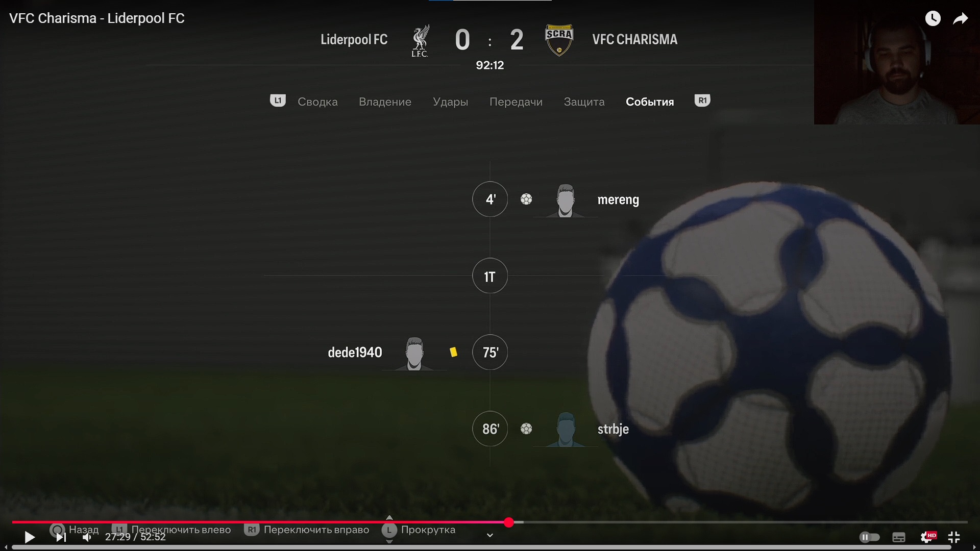Select the Защита tab

pos(584,102)
